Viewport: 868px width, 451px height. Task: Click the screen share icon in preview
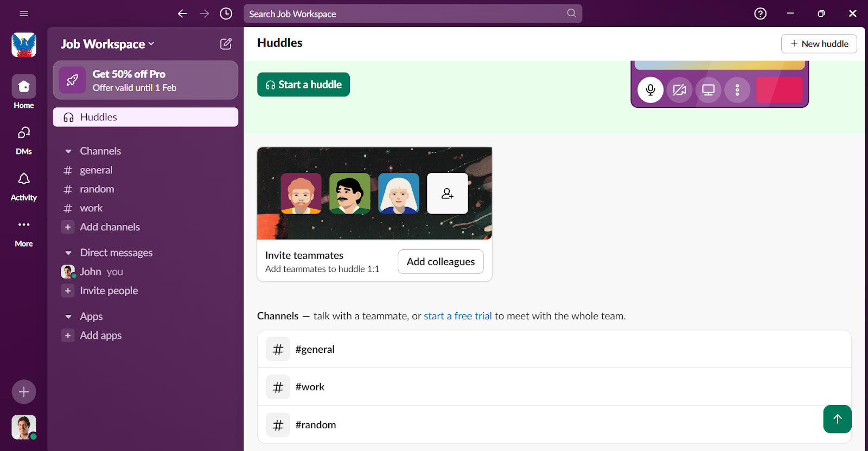[x=709, y=90]
